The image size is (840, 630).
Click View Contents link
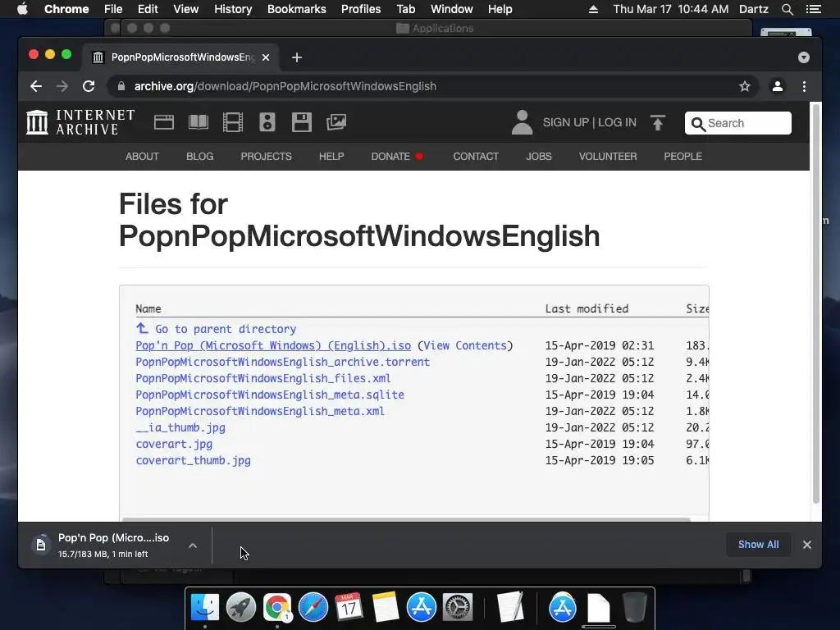point(465,345)
